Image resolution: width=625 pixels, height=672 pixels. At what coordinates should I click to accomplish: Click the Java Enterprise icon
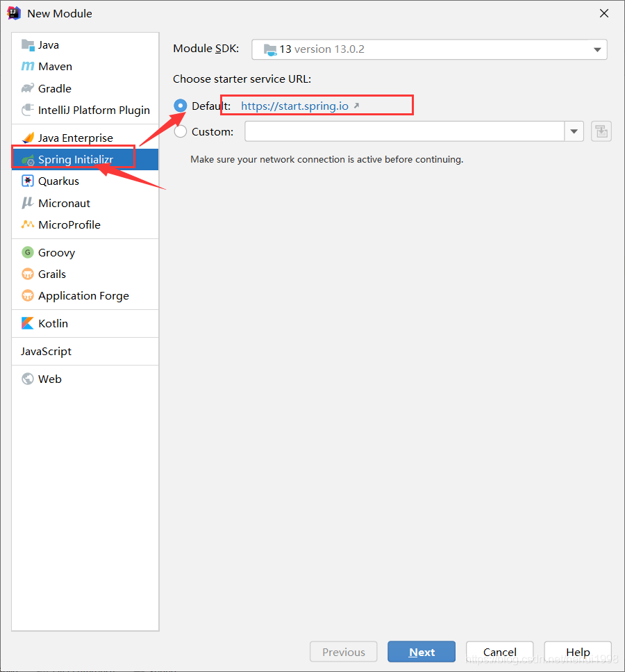[28, 138]
